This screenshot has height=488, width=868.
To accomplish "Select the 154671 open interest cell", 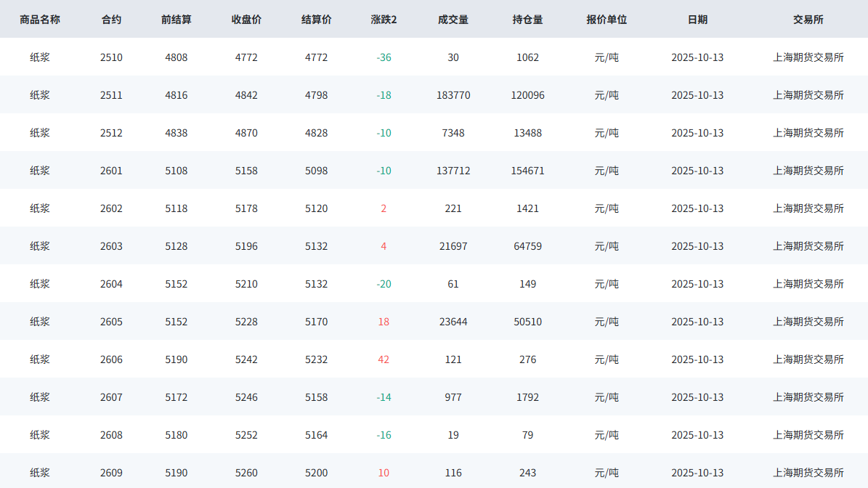I will tap(527, 171).
